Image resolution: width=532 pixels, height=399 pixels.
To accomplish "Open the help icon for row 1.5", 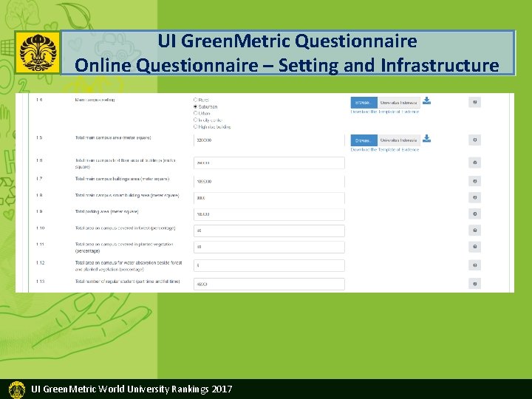I will [474, 140].
